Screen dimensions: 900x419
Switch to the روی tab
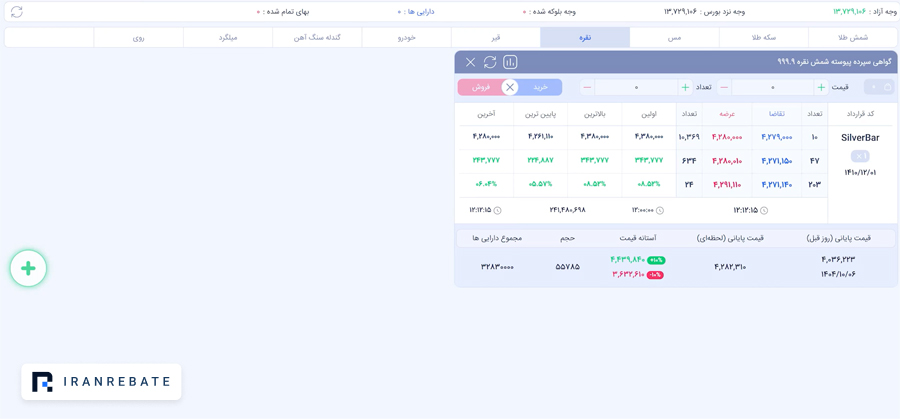click(138, 37)
